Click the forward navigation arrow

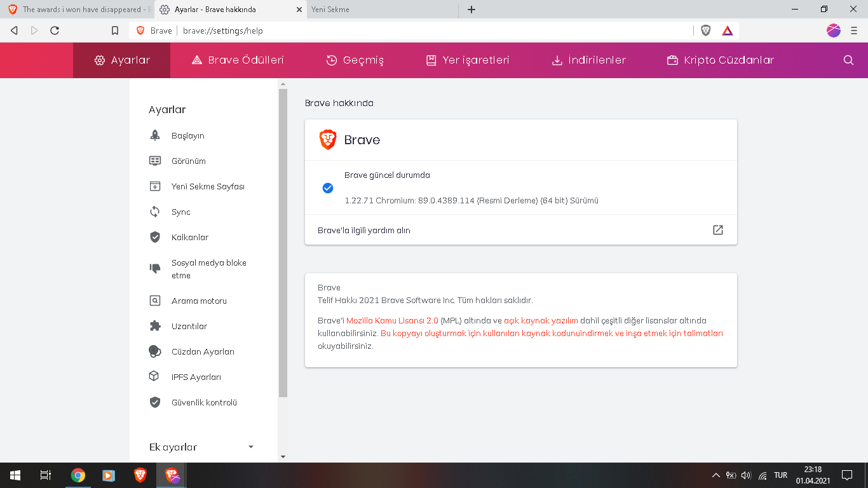(x=34, y=30)
